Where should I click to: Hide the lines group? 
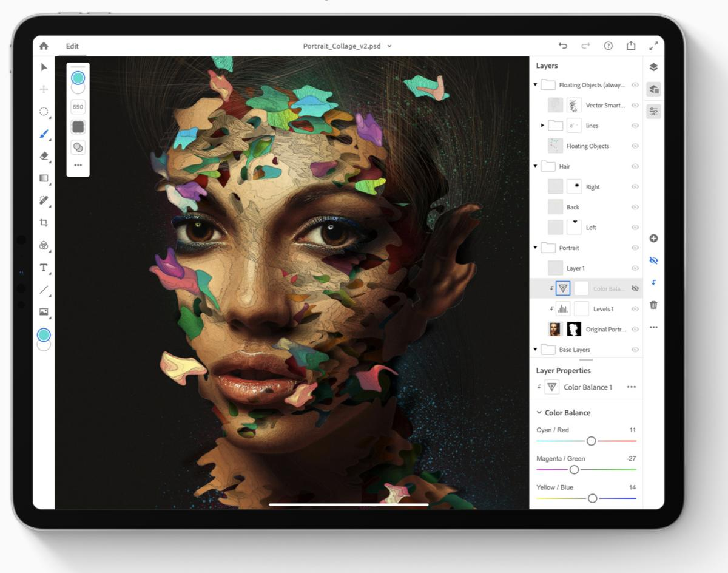click(635, 126)
